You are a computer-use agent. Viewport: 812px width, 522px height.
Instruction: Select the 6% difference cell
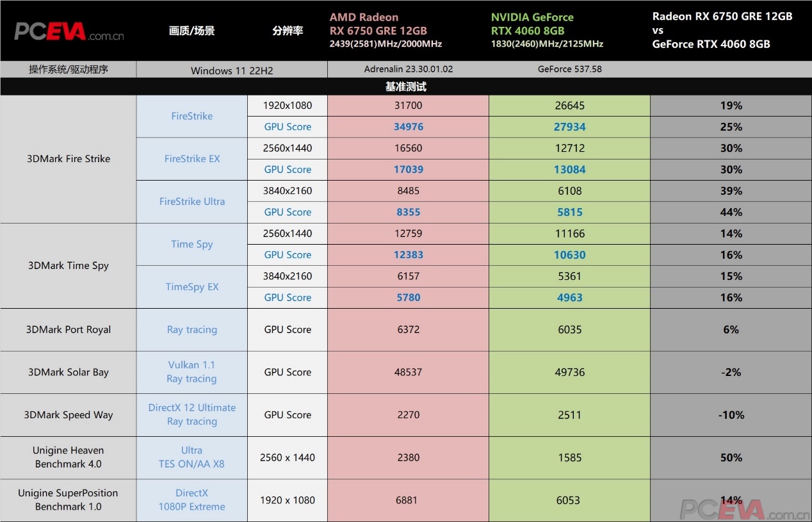coord(731,330)
